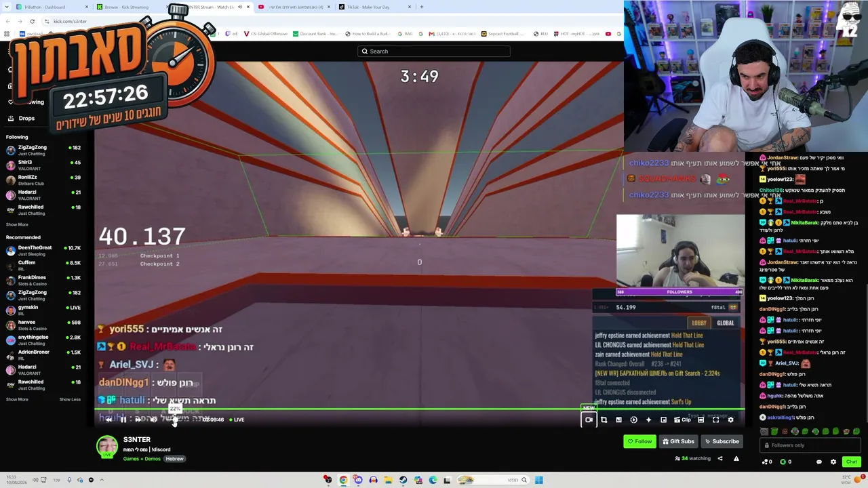Create a clip with the Clip button

click(x=682, y=420)
